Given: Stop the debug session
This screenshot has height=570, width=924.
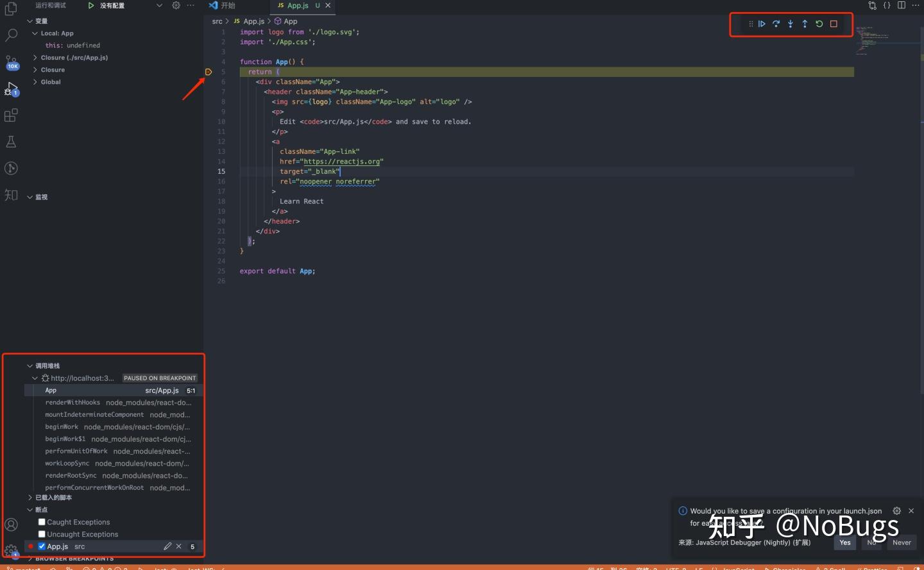Looking at the screenshot, I should point(834,24).
